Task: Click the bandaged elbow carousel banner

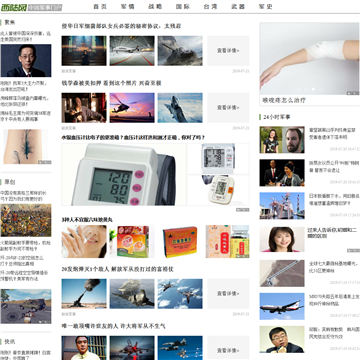Action: 310,59
